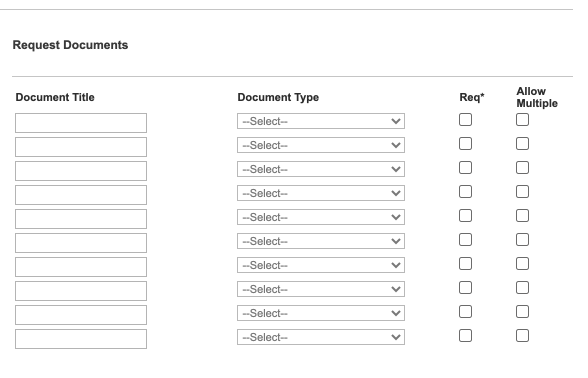Enable the Req checkbox in the seventh row

click(x=465, y=264)
